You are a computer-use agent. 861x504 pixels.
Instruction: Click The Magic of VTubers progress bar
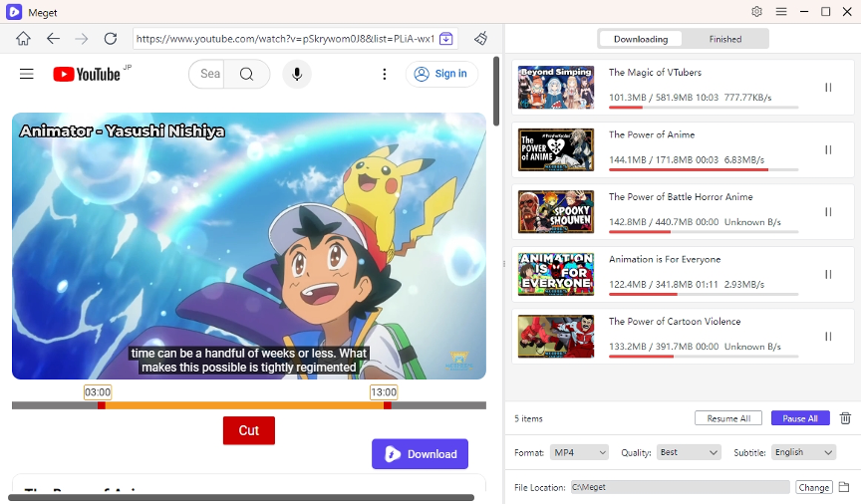(704, 107)
